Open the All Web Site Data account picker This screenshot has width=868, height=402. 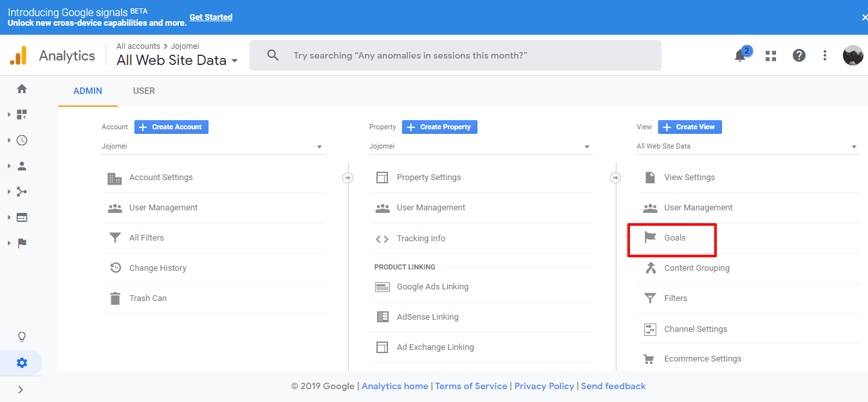click(177, 60)
